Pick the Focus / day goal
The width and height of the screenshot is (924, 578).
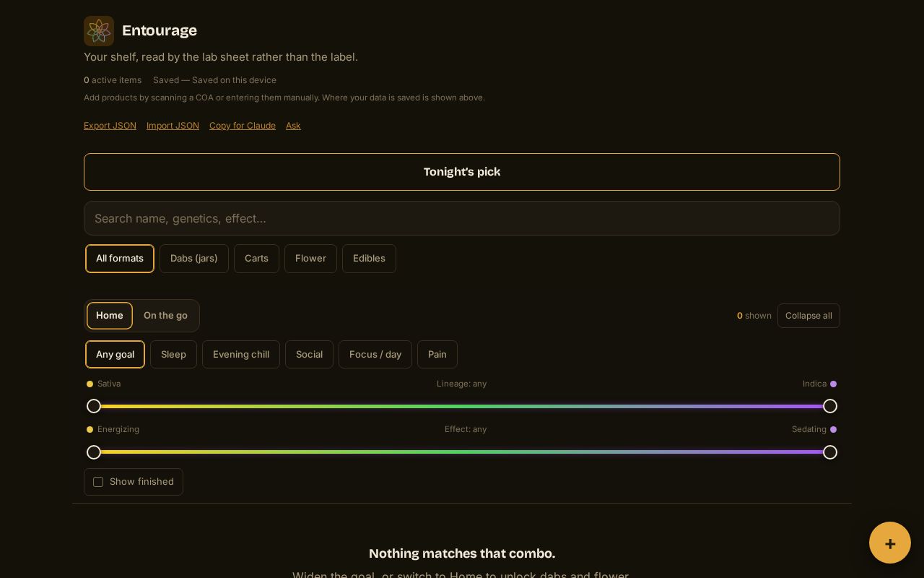pyautogui.click(x=375, y=355)
